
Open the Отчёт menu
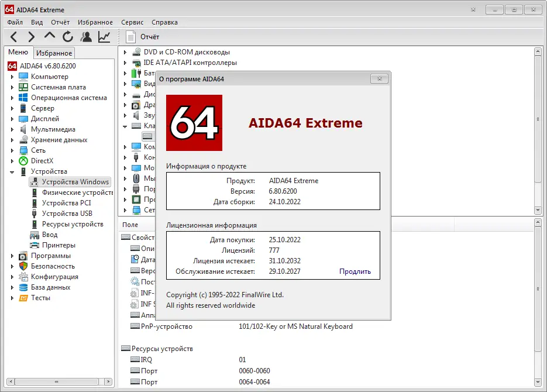click(x=60, y=22)
